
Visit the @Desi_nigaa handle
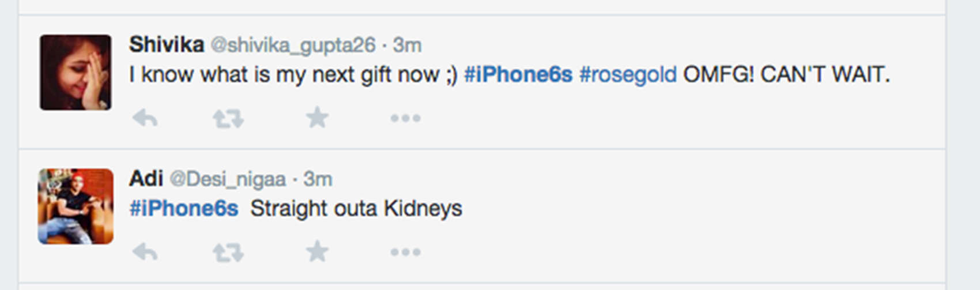coord(228,179)
